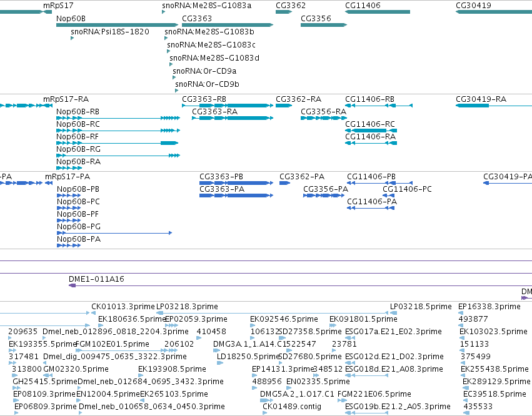
Task: Click the ESG019b.E21.2_A05.3prime label
Action: coord(398,407)
